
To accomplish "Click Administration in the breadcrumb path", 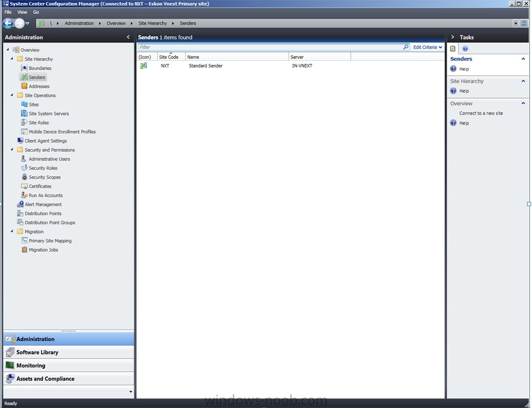I will (x=79, y=23).
